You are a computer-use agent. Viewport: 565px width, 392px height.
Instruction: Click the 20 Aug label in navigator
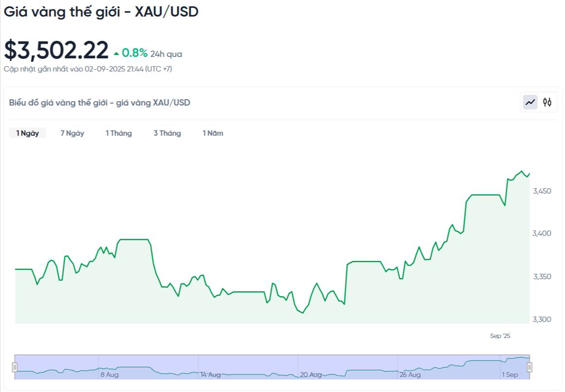point(311,374)
